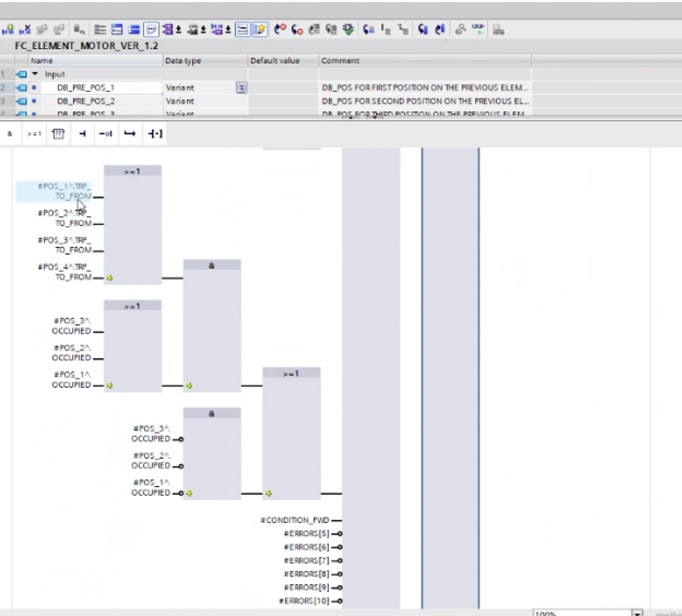682x616 pixels.
Task: Select operand #POS_4^.TRP_TO_FROM
Action: [64, 272]
